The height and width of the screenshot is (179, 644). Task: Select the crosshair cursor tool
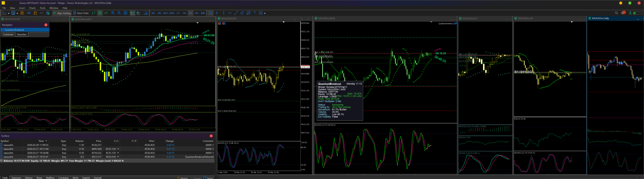[217, 13]
